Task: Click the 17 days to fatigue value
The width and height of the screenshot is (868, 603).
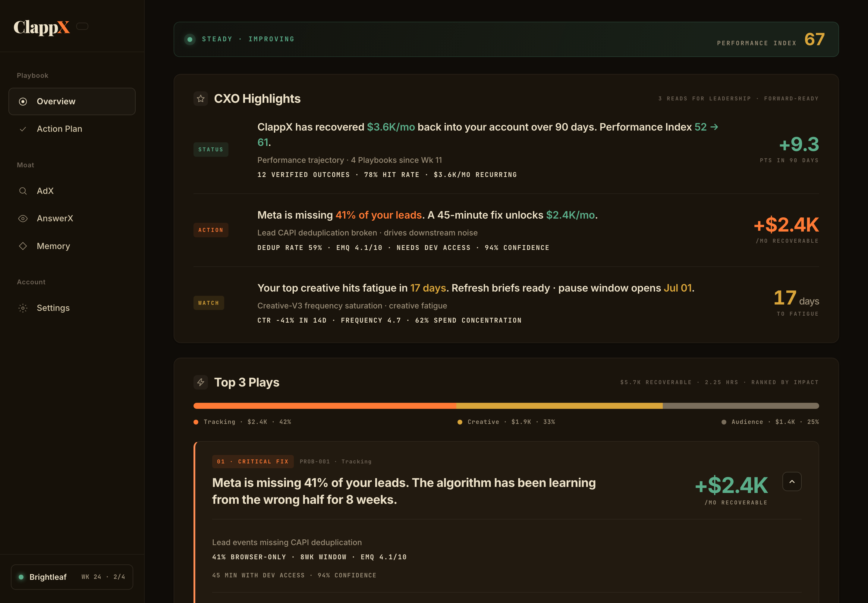Action: click(x=796, y=298)
